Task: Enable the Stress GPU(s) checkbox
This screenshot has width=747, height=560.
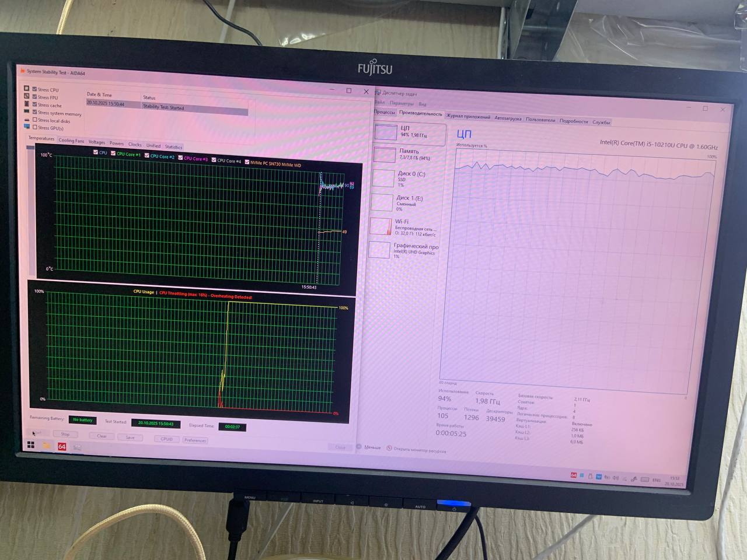Action: pos(35,127)
